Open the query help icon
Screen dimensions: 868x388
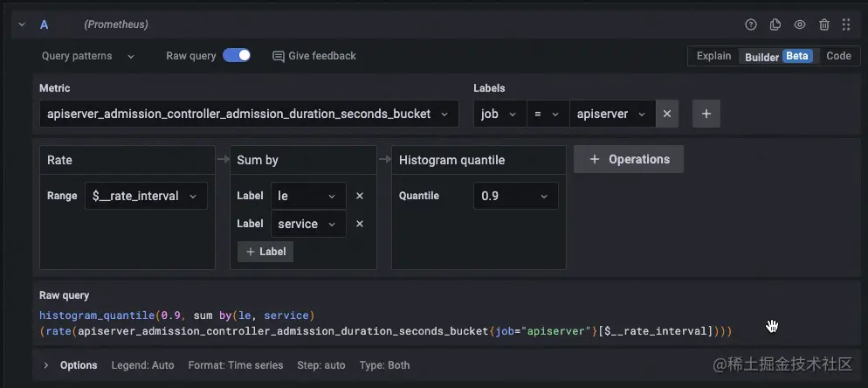(750, 24)
